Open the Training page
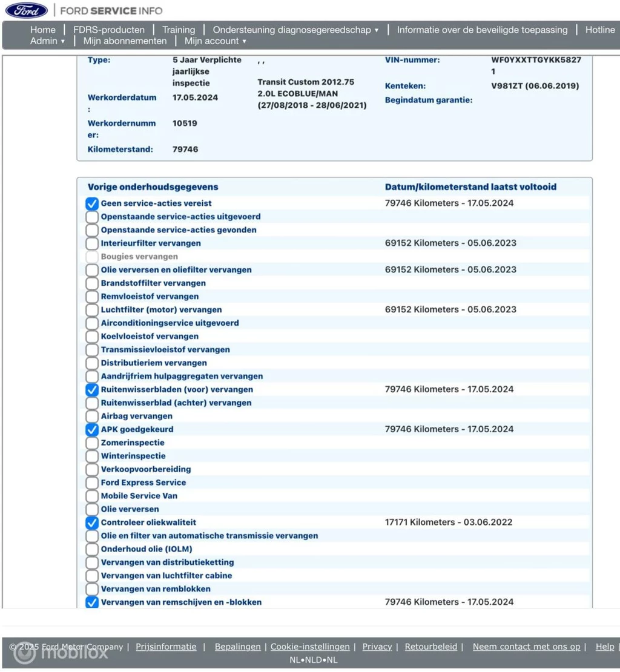The height and width of the screenshot is (672, 620). tap(179, 30)
